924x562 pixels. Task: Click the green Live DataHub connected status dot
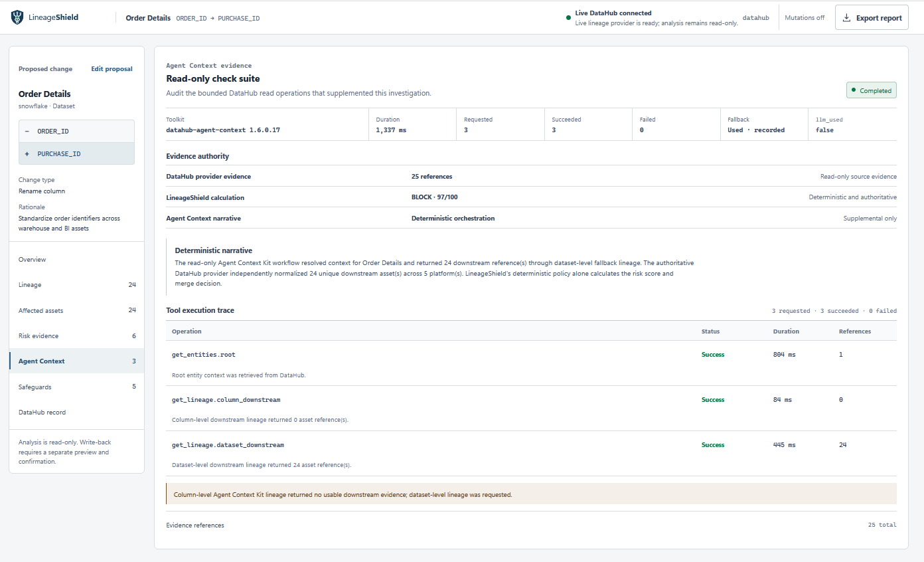pos(568,18)
